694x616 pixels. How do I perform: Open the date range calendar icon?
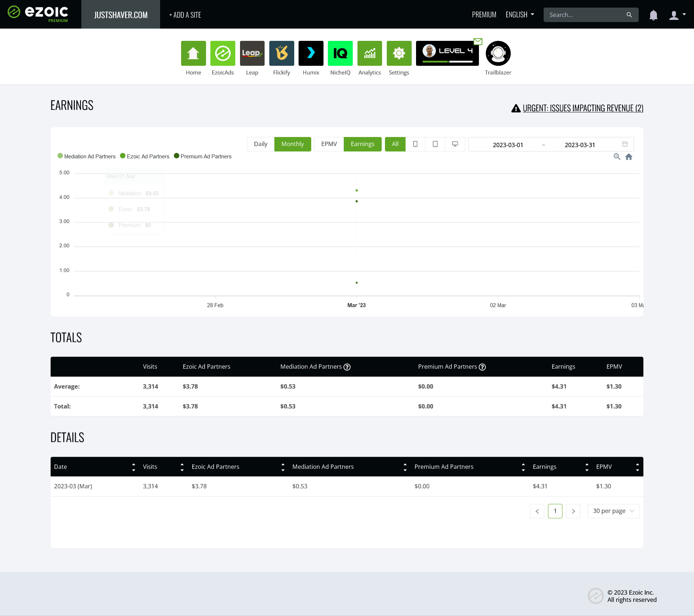point(625,144)
